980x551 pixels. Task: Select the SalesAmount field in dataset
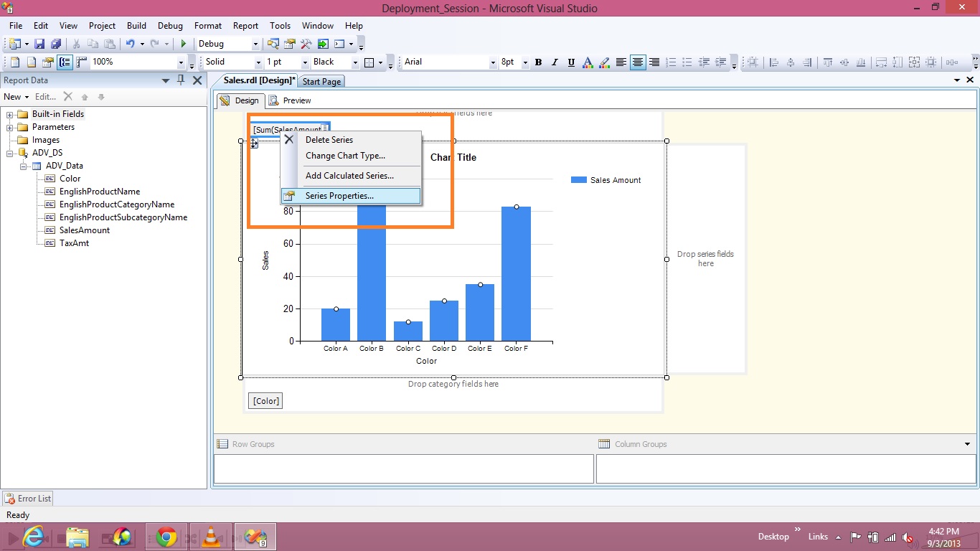pyautogui.click(x=85, y=230)
